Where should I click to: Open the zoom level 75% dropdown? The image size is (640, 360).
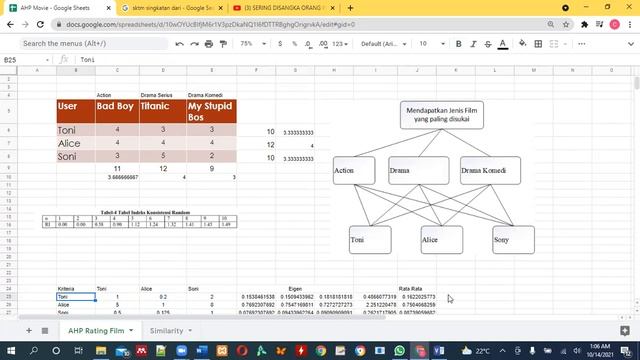tap(253, 44)
